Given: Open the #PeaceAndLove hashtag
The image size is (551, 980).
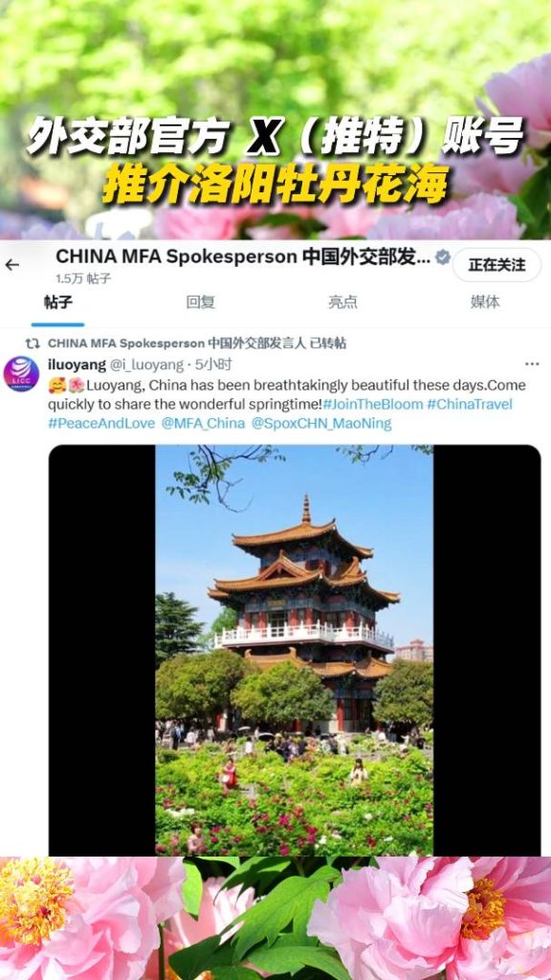Looking at the screenshot, I should point(101,423).
